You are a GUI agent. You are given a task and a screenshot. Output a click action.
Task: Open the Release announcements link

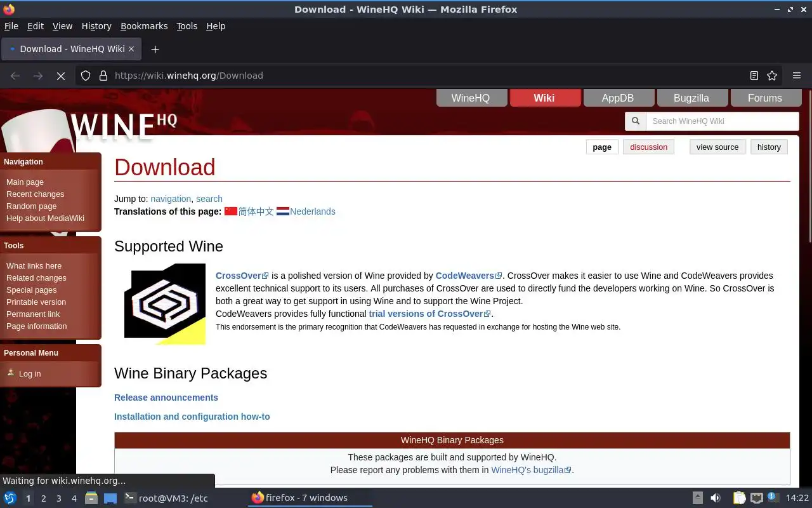[x=166, y=398]
